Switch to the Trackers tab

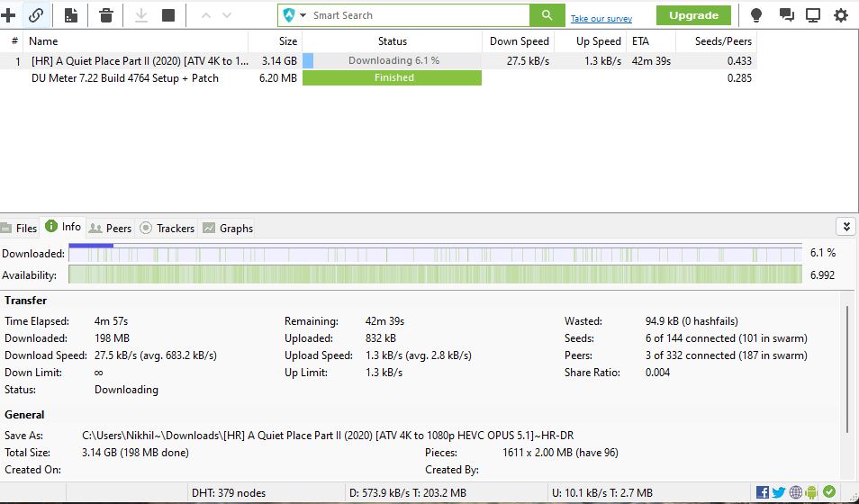tap(167, 228)
